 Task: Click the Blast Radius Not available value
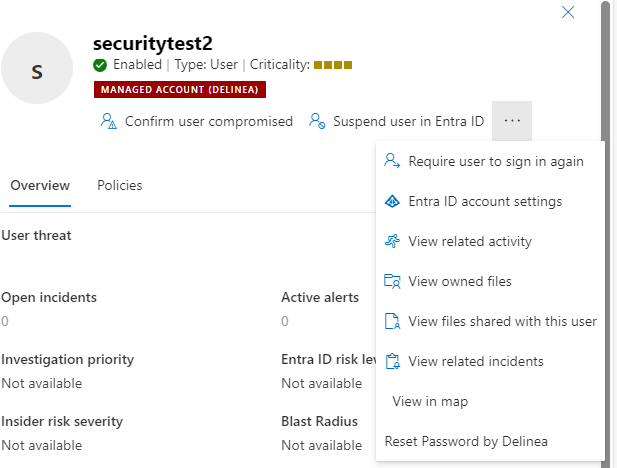pos(321,445)
